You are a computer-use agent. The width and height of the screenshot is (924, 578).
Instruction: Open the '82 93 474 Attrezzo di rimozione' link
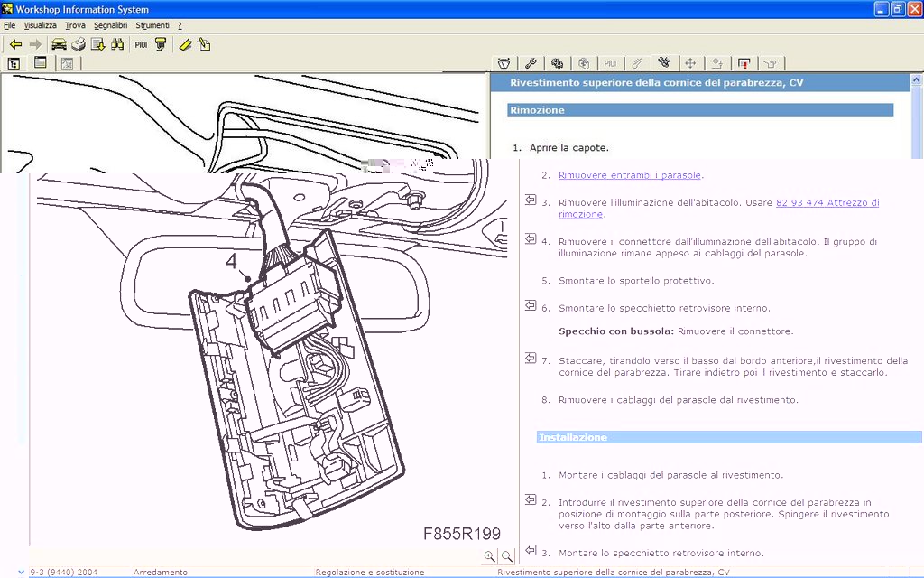point(827,203)
